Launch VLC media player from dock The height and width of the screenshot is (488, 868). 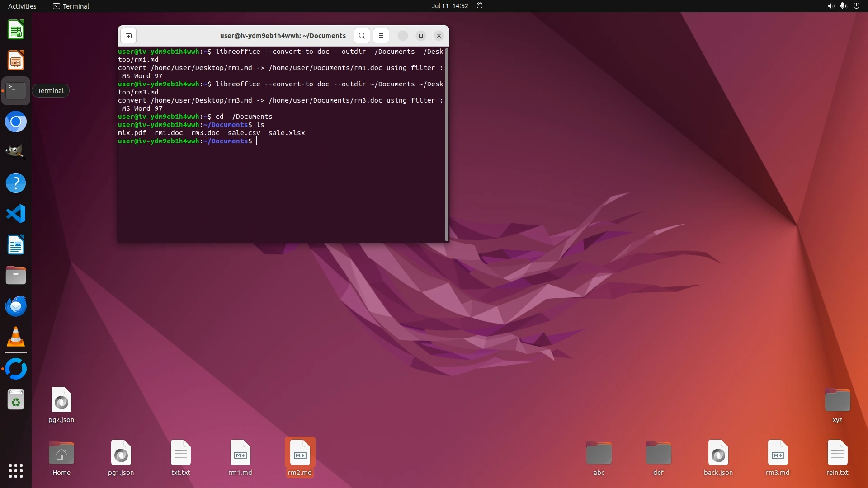16,337
